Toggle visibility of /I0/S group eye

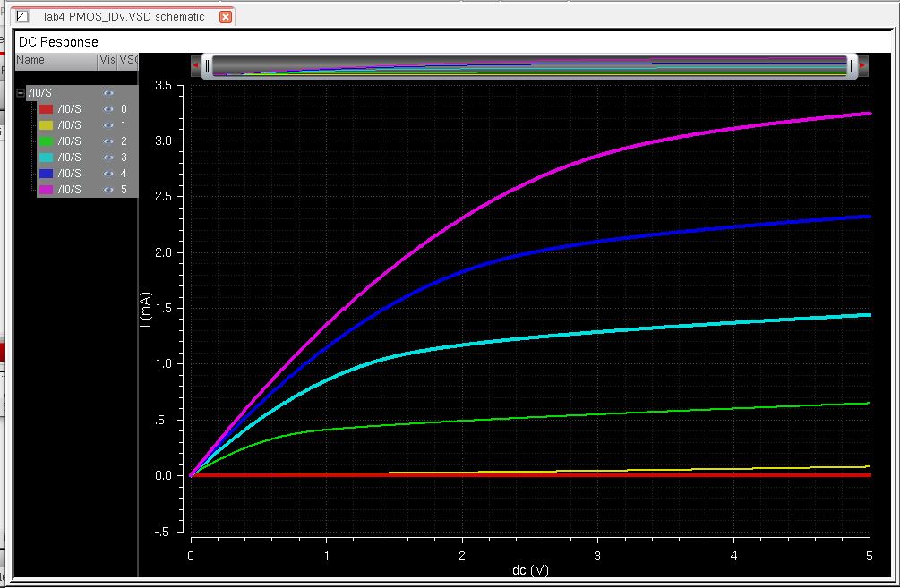point(108,93)
